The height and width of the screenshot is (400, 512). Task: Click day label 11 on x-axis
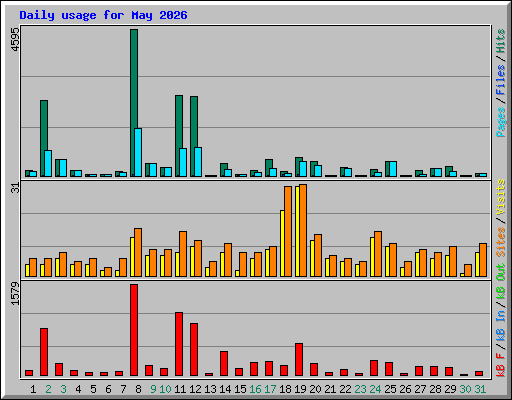[180, 389]
